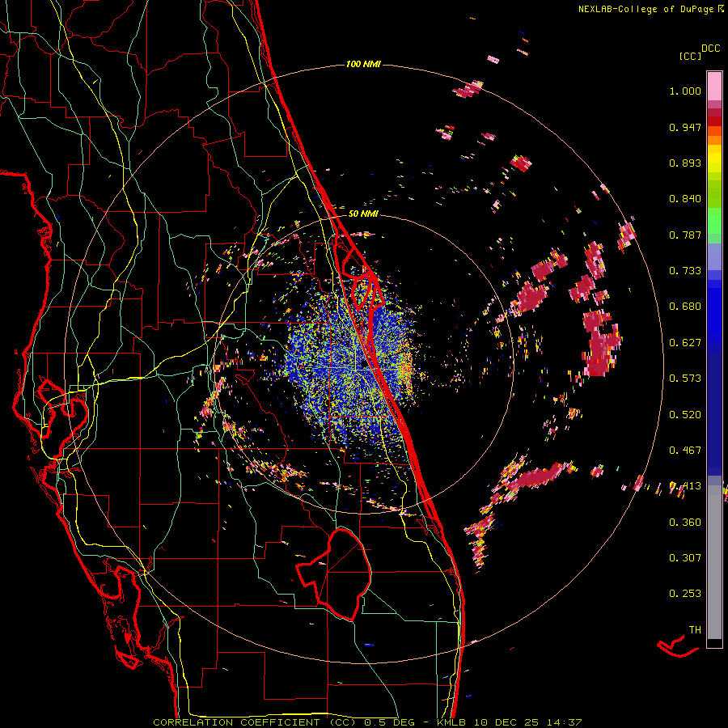Click the [CC] legend unit label
Viewport: 728px width, 728px height.
click(x=690, y=56)
